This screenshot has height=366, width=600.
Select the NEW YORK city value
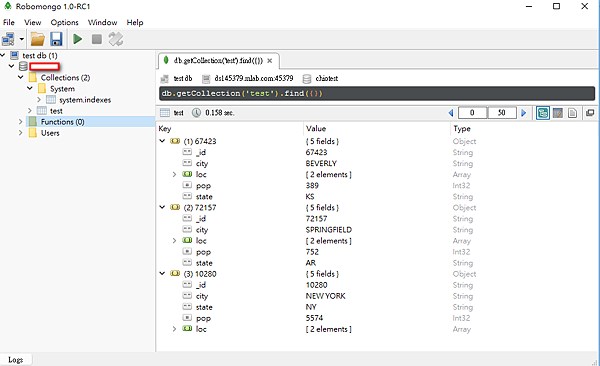point(326,296)
